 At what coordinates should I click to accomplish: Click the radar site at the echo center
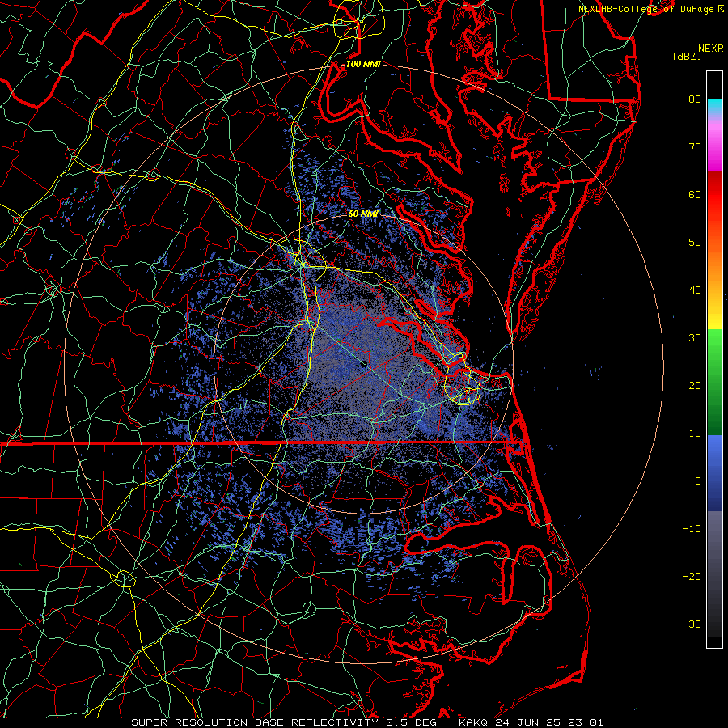point(363,363)
